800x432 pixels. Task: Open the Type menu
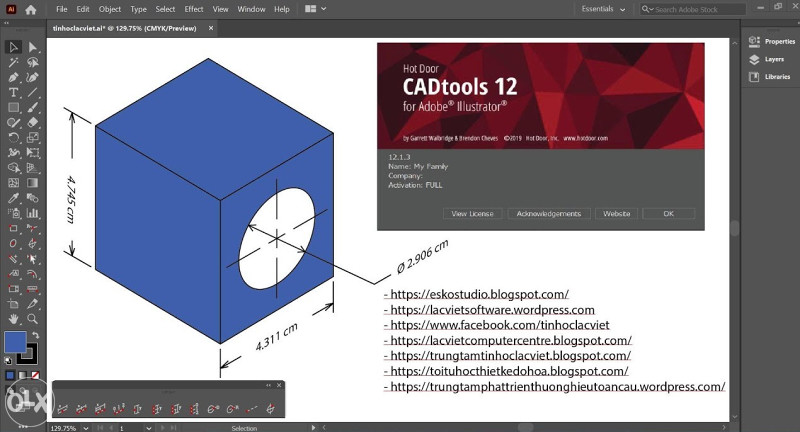tap(138, 9)
